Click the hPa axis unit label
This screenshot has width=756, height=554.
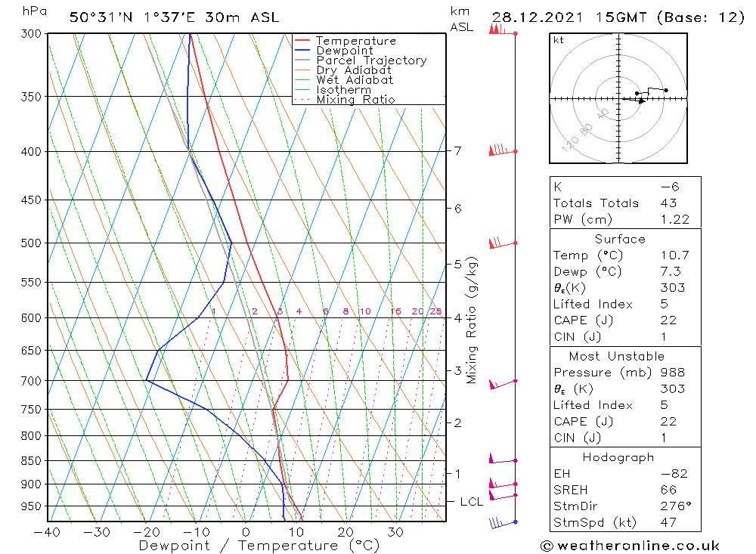pyautogui.click(x=35, y=11)
